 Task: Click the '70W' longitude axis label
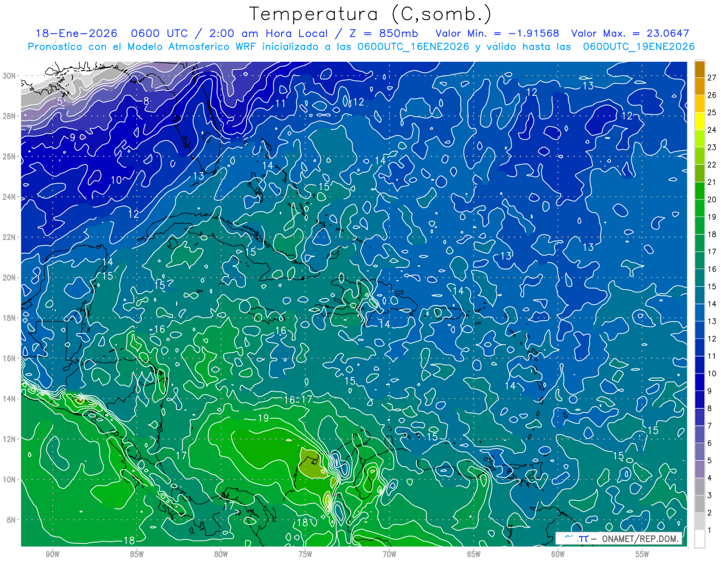coord(389,554)
